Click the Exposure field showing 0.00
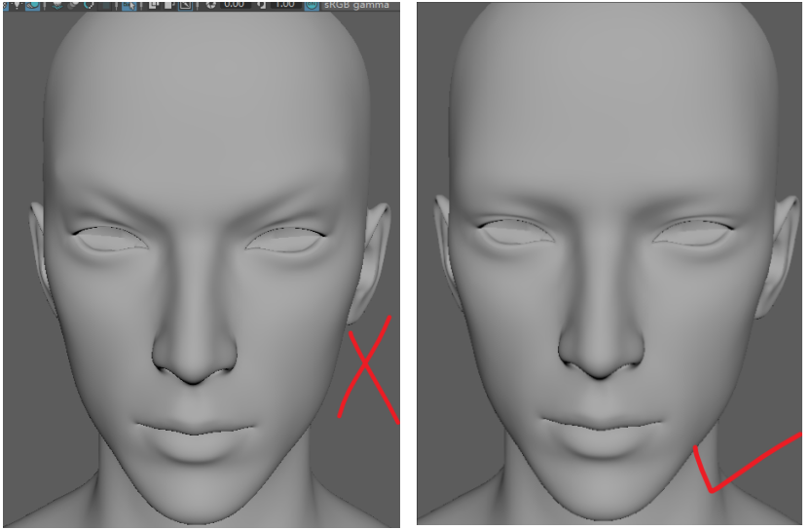The width and height of the screenshot is (812, 530). coord(235,5)
